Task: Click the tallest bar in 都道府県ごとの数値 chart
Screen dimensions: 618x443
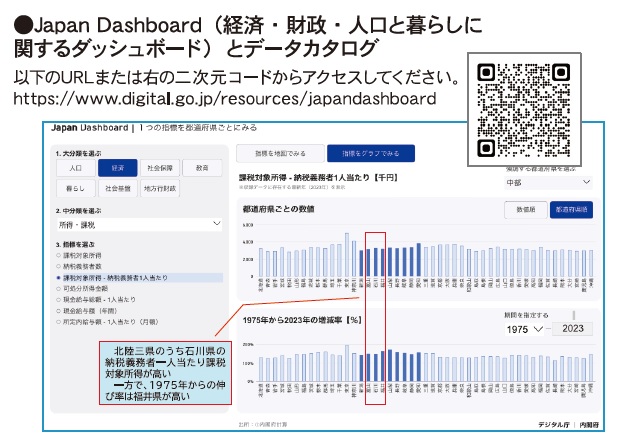Action: tap(347, 255)
